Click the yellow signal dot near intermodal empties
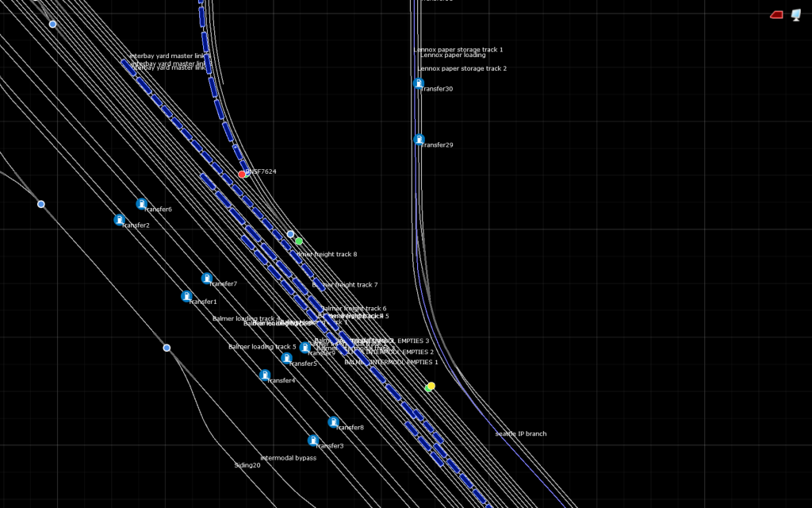 pos(431,386)
